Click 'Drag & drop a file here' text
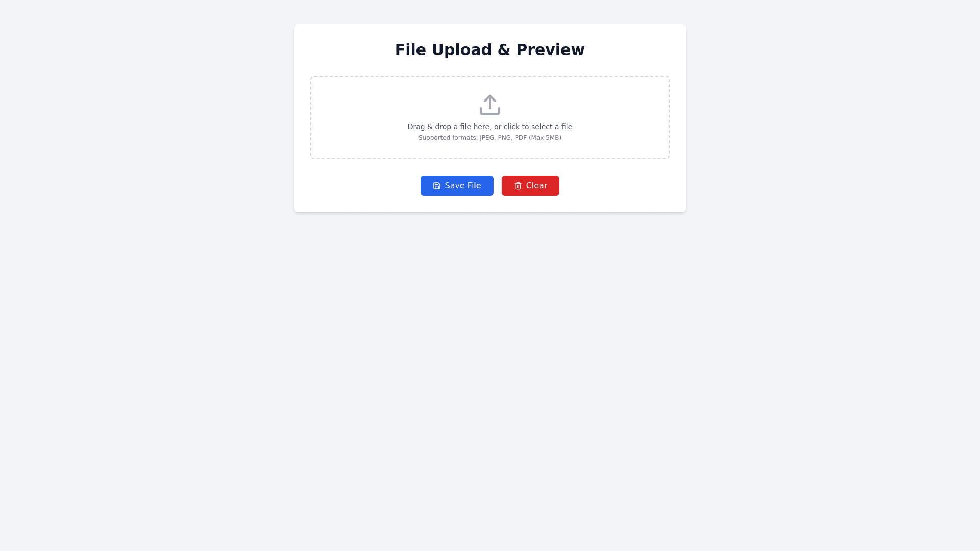The width and height of the screenshot is (980, 551). click(449, 127)
